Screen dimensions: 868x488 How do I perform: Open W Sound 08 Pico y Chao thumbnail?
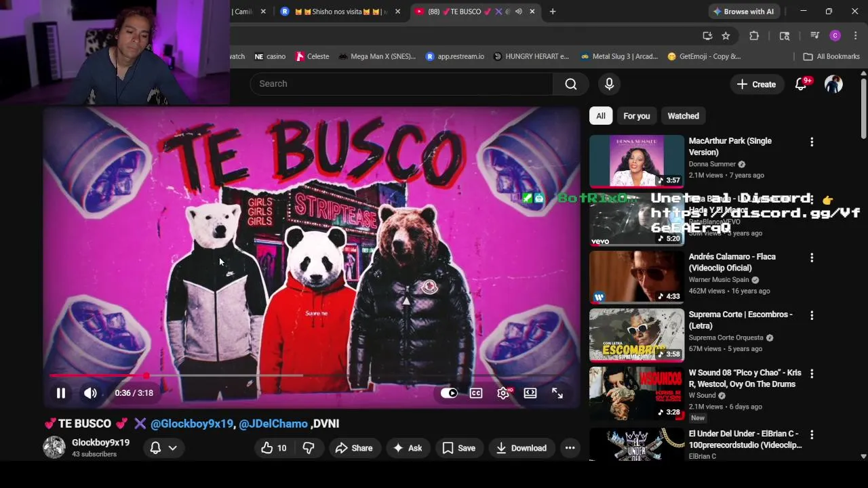click(637, 393)
